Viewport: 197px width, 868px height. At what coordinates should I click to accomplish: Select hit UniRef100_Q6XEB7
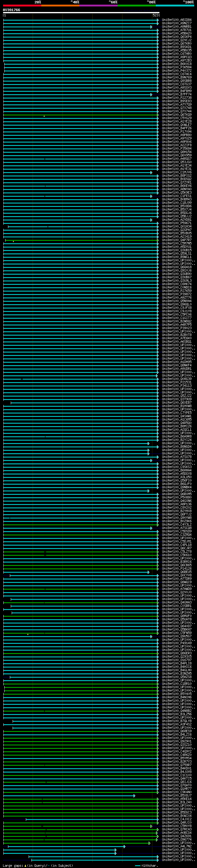176,402
